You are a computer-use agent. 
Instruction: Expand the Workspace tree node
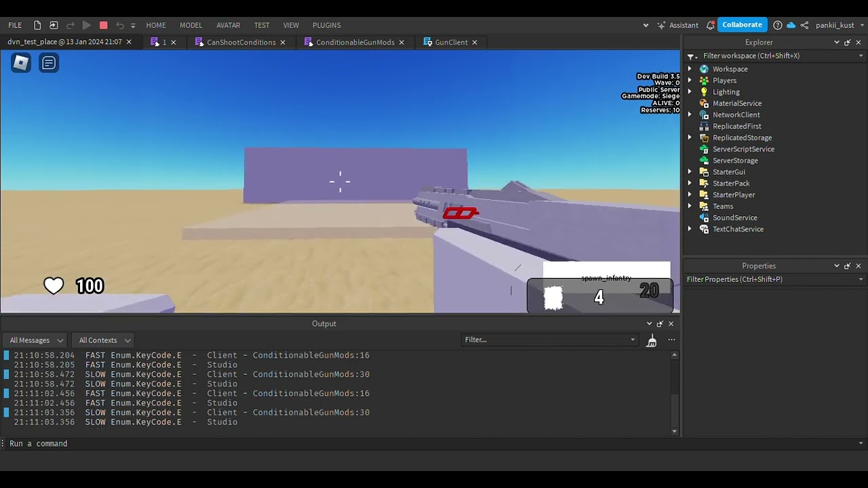[x=690, y=69]
